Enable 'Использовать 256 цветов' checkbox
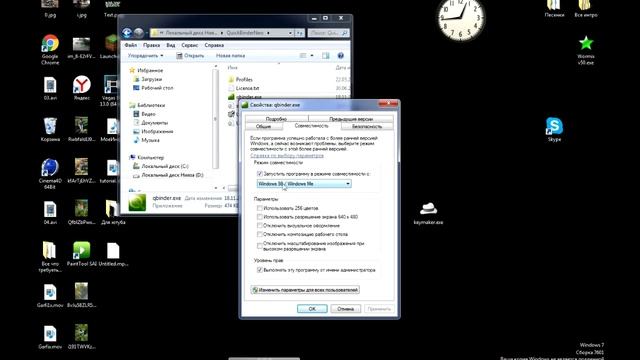The width and height of the screenshot is (640, 360). click(260, 208)
